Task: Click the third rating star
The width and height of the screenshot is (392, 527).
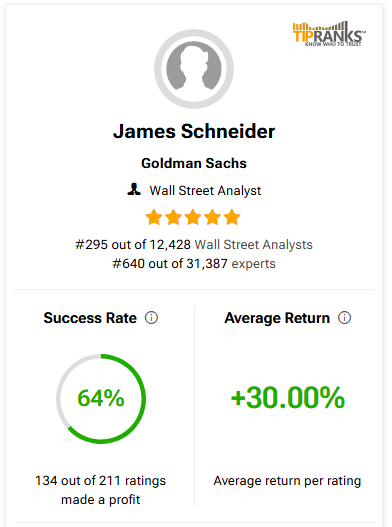Action: point(193,217)
